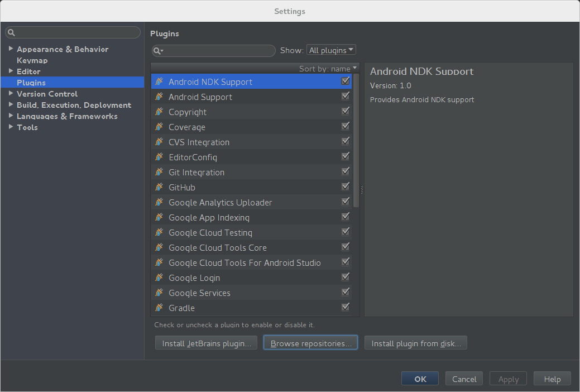Uncheck Google Cloud Tools For Android Studio

click(x=346, y=262)
